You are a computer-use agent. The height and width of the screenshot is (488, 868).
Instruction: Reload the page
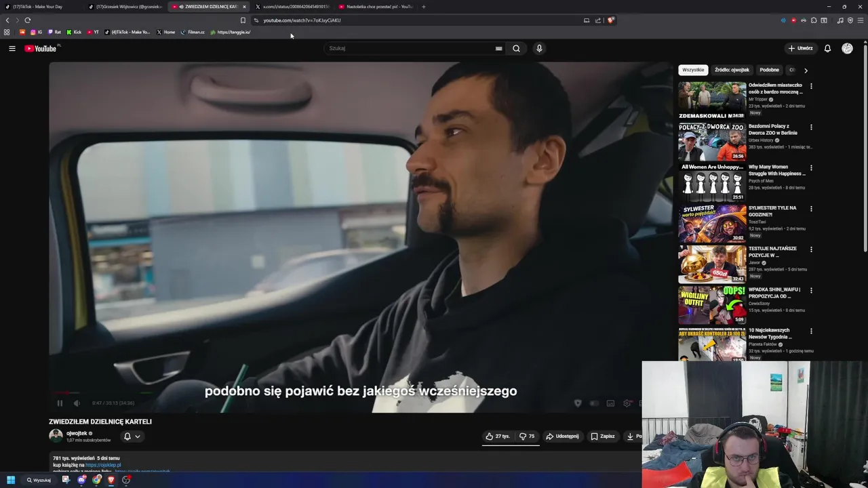coord(27,20)
